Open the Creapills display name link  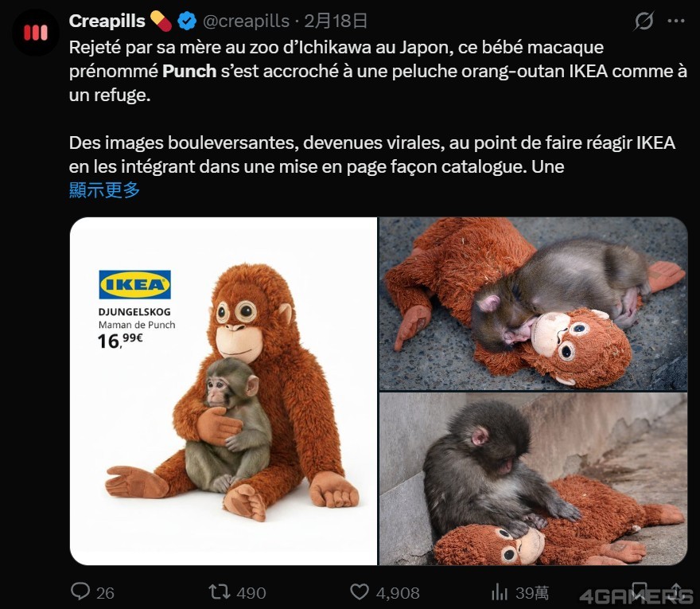point(107,21)
